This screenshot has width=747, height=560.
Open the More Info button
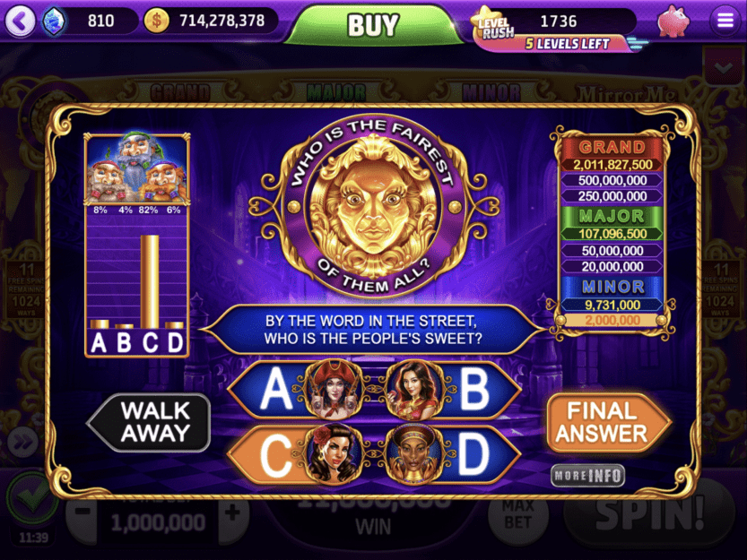(588, 475)
